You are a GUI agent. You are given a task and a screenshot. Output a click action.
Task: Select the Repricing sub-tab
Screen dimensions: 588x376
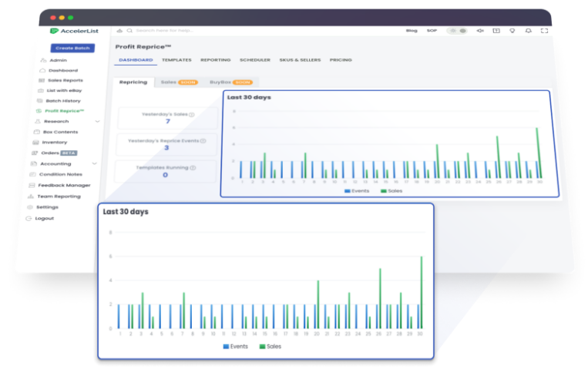(133, 82)
